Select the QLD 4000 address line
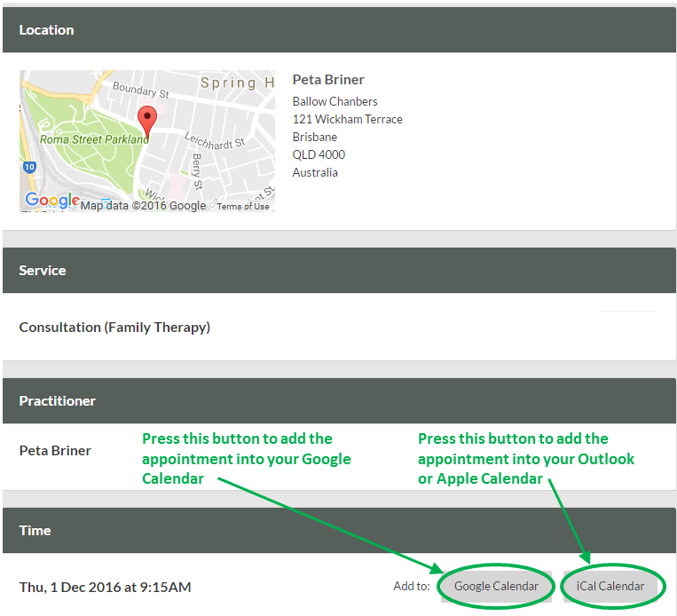Image resolution: width=677 pixels, height=616 pixels. tap(319, 154)
